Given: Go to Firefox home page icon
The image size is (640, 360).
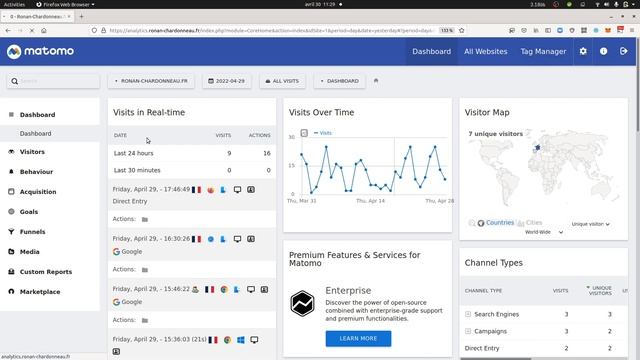Looking at the screenshot, I should 44,31.
